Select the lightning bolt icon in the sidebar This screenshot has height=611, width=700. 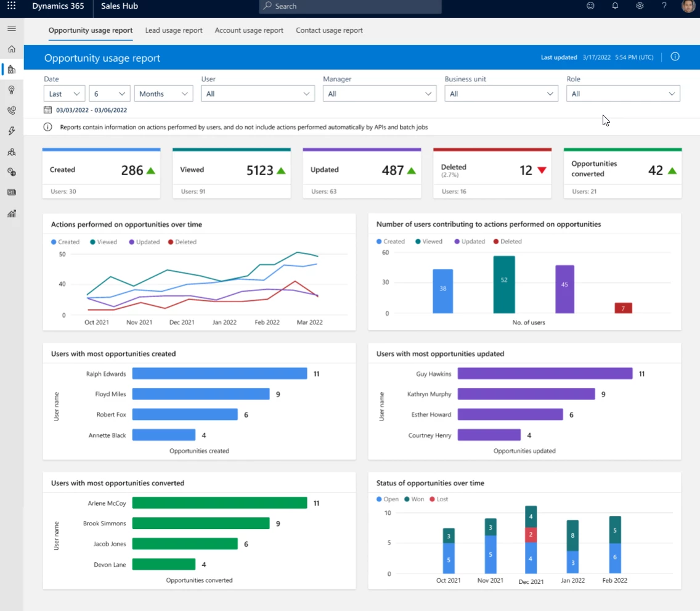pyautogui.click(x=11, y=131)
